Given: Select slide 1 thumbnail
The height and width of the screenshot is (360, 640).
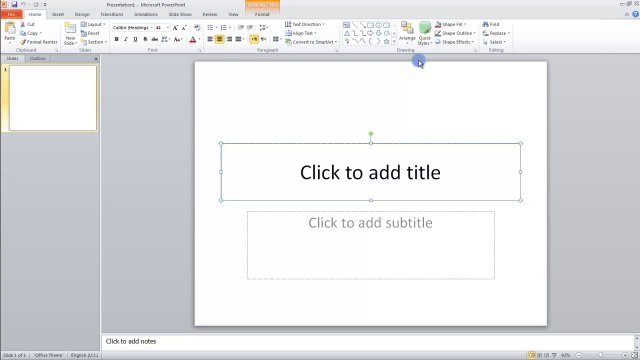Looking at the screenshot, I should pos(53,98).
